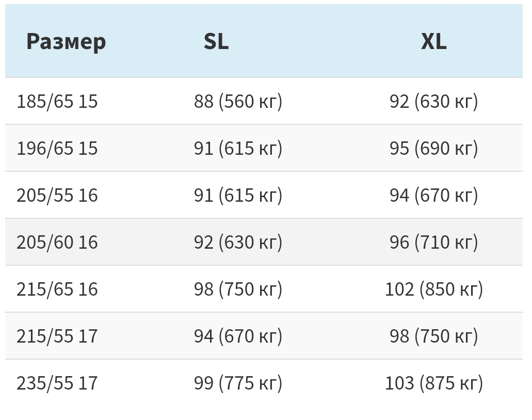532x420 pixels.
Task: Click the SL value 88 (560 кг)
Action: (x=238, y=101)
